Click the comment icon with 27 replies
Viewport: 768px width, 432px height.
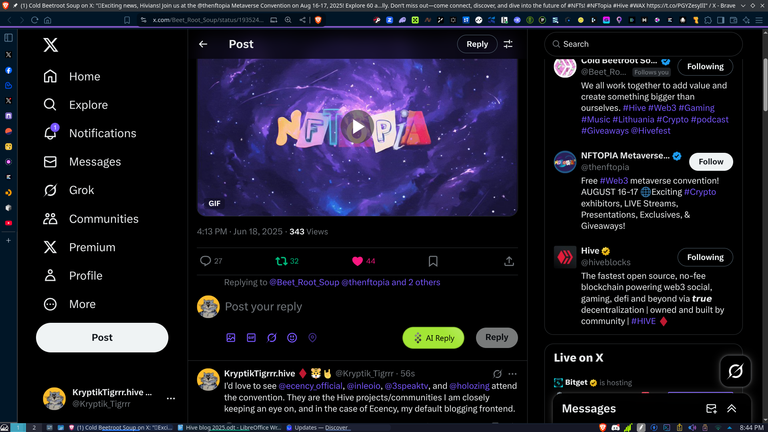(x=211, y=261)
